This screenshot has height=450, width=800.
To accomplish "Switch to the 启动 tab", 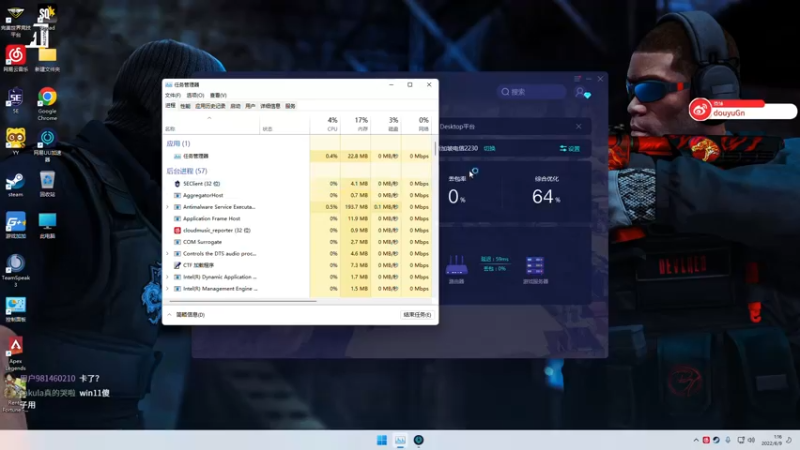I will pyautogui.click(x=235, y=106).
